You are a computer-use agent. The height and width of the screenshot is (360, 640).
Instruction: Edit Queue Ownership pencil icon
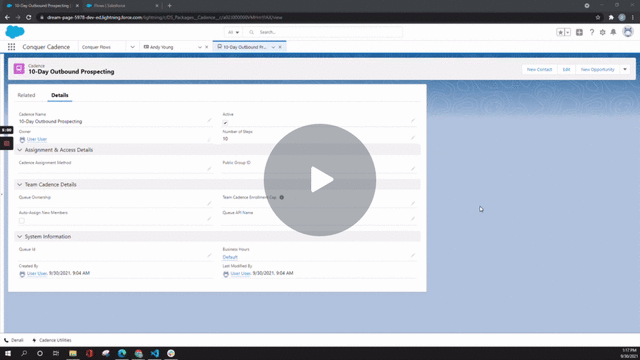(209, 203)
